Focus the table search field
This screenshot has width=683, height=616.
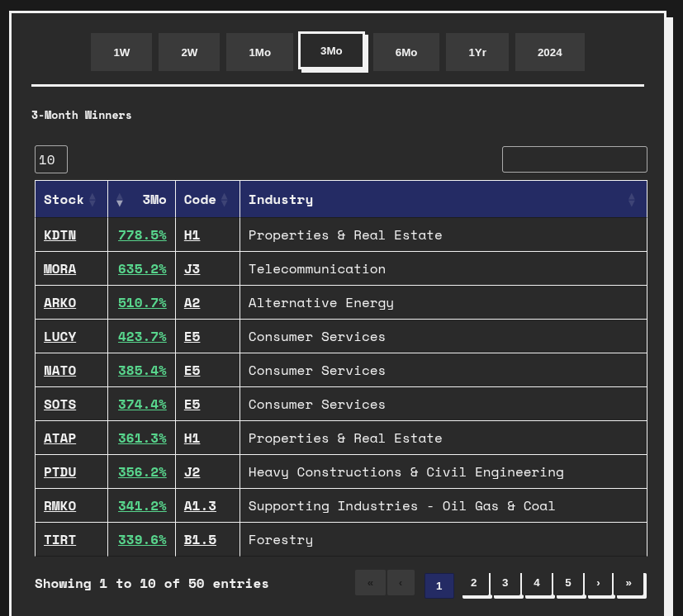pyautogui.click(x=574, y=159)
